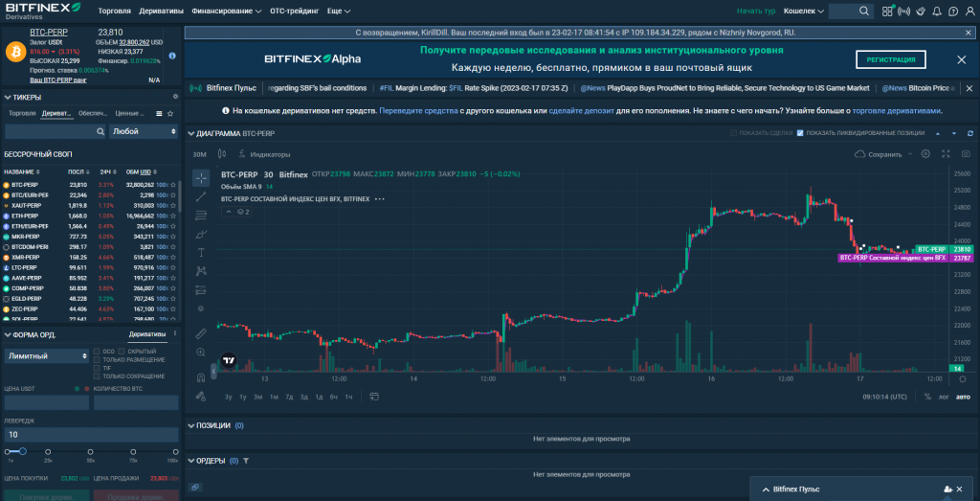Open the 'Любой' ticker filter dropdown
The width and height of the screenshot is (980, 501).
coord(144,131)
